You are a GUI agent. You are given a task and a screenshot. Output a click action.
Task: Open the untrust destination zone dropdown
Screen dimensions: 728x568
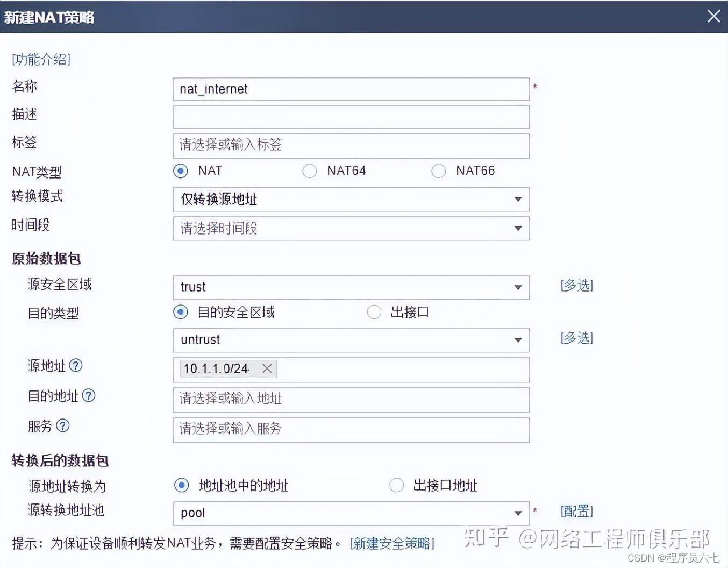(x=351, y=340)
